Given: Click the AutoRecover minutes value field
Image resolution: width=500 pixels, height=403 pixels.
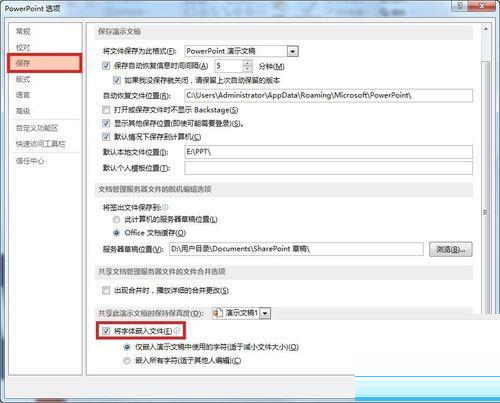Looking at the screenshot, I should [x=229, y=66].
